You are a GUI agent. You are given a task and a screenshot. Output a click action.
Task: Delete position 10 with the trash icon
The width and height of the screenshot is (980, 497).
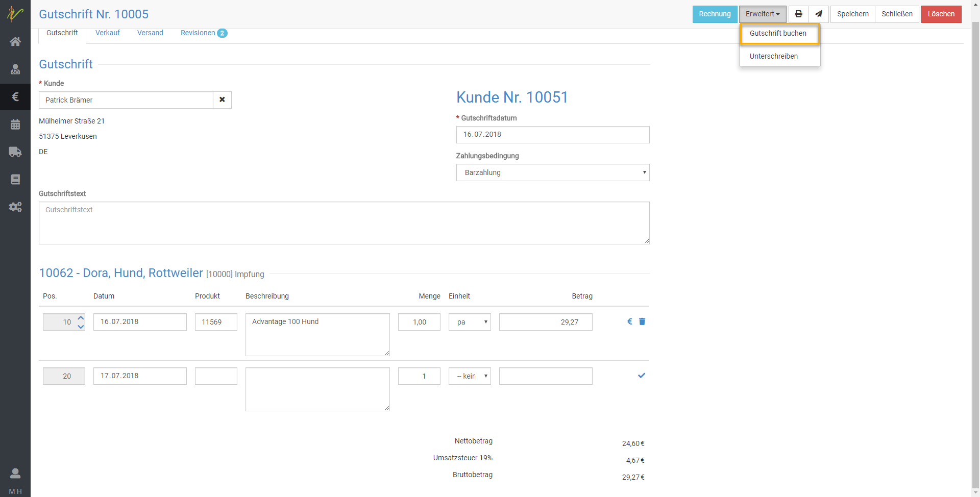coord(642,321)
